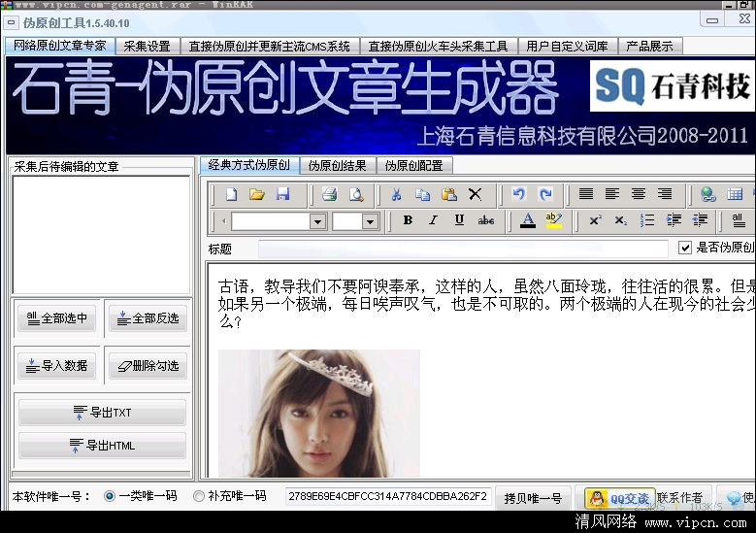Toggle bold formatting

(408, 220)
